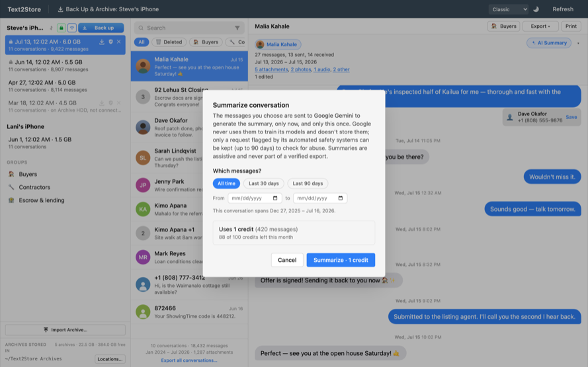Image resolution: width=588 pixels, height=367 pixels.
Task: Expand the arrow next to AI Summary
Action: tap(578, 43)
